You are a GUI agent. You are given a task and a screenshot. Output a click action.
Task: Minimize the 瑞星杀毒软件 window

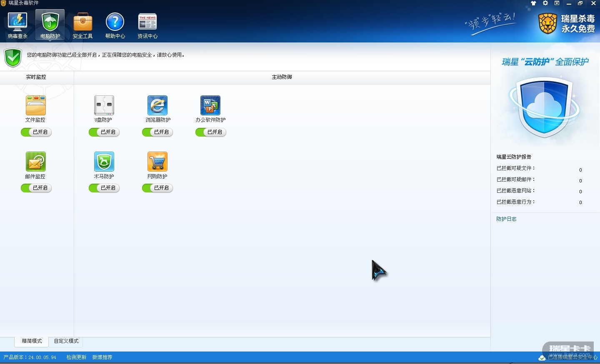click(x=569, y=3)
